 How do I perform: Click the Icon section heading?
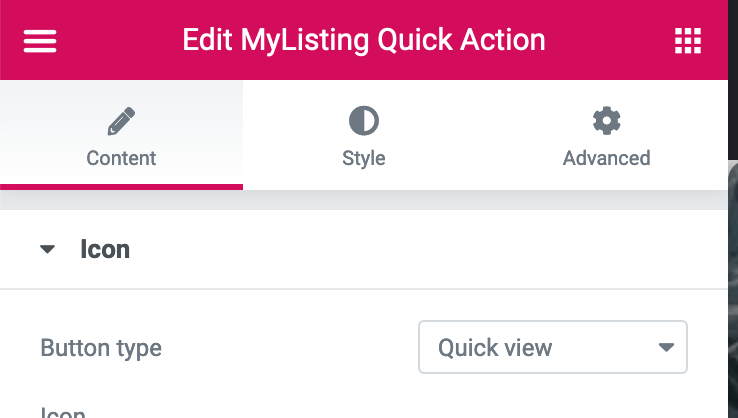click(x=105, y=249)
